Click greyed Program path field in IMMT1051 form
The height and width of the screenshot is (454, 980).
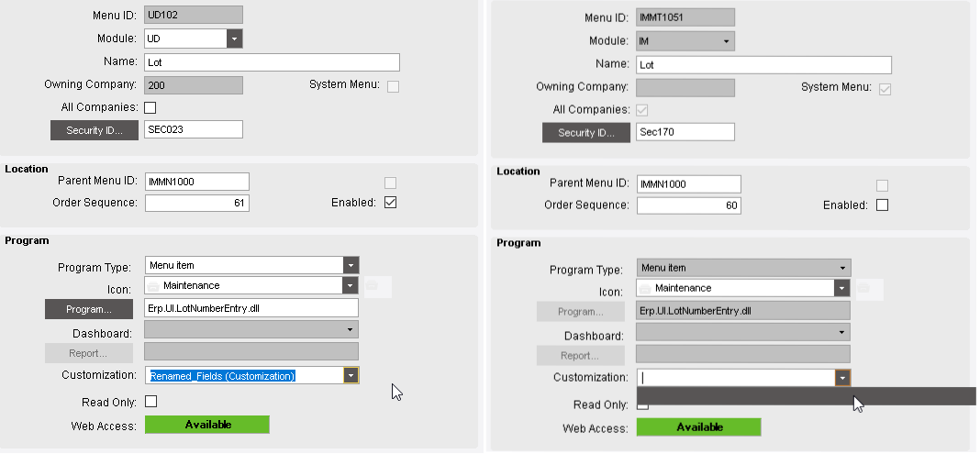click(x=744, y=310)
